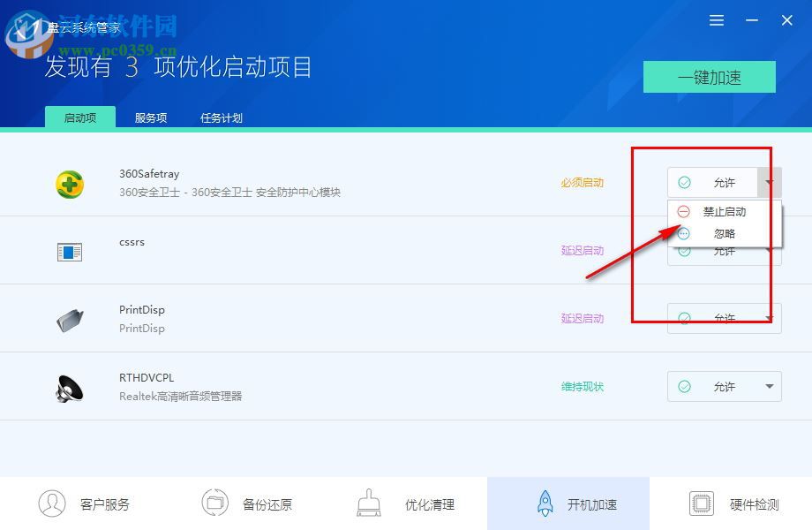Click the 360Safetray green shield icon

tap(70, 184)
